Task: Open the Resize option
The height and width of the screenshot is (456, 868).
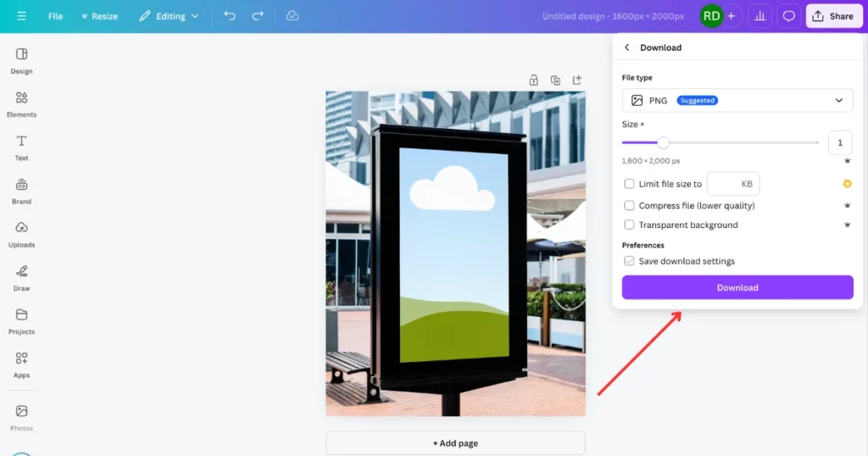Action: [x=100, y=16]
